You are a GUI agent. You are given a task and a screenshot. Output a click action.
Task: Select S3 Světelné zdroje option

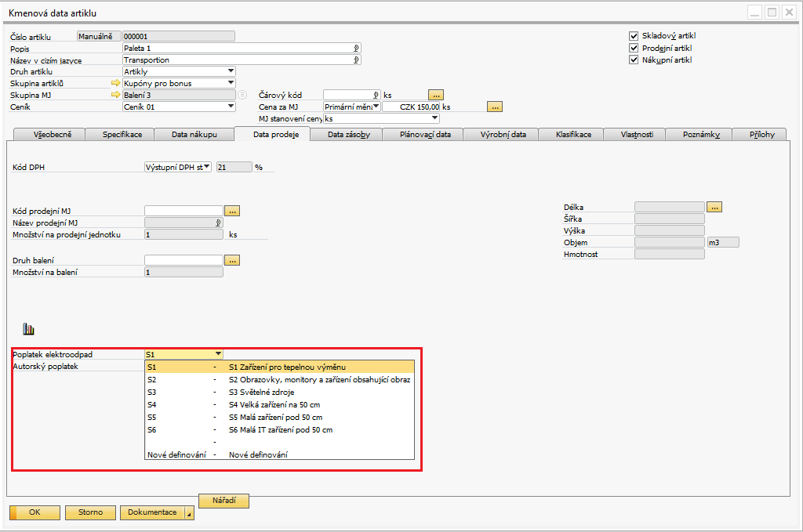pos(280,392)
